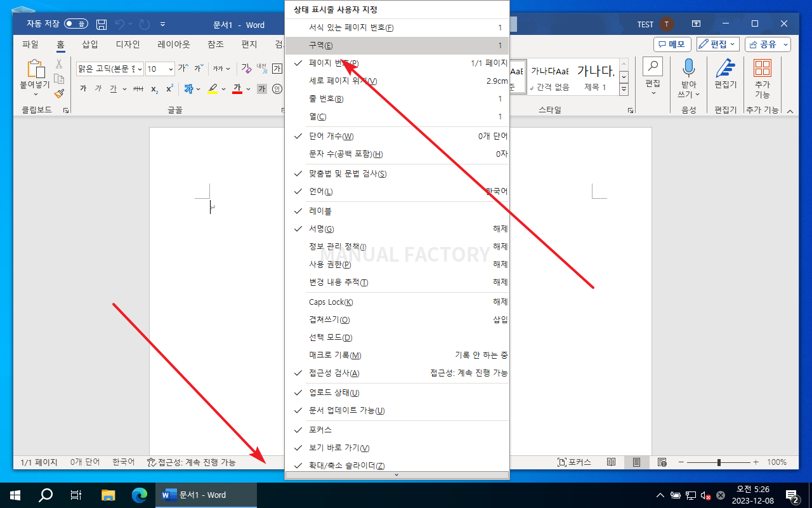Uncheck 레이블 option in menu

(397, 211)
